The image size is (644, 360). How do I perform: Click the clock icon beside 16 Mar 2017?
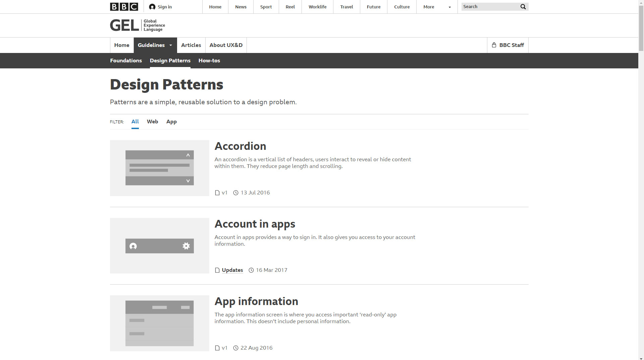click(x=251, y=270)
